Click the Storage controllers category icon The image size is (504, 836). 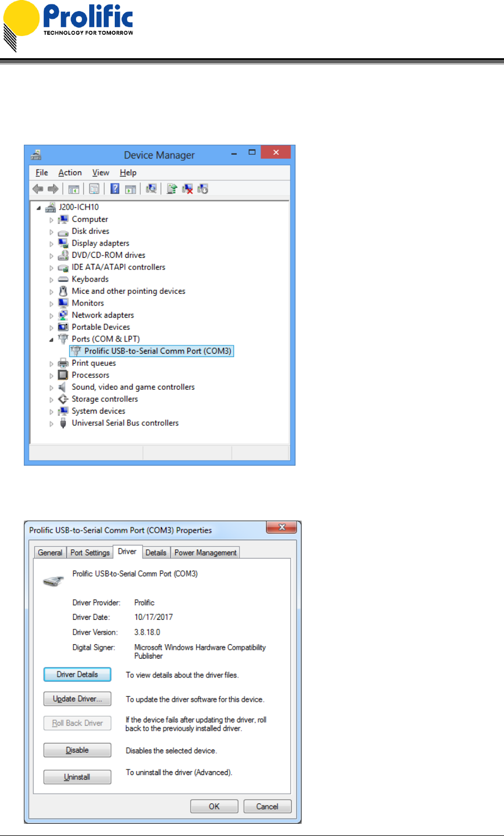click(x=63, y=399)
